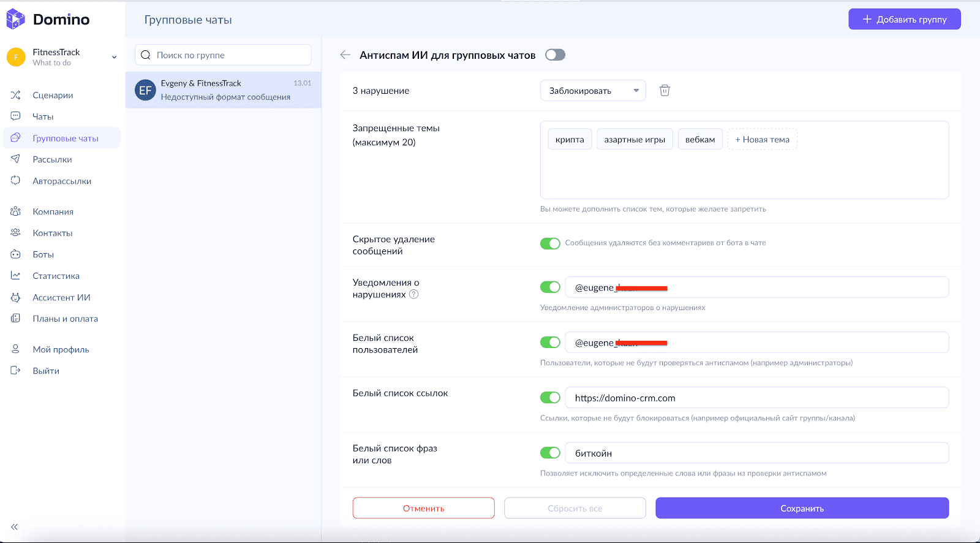The image size is (980, 543).
Task: Click the Ассистент ИИ robot icon
Action: (16, 297)
